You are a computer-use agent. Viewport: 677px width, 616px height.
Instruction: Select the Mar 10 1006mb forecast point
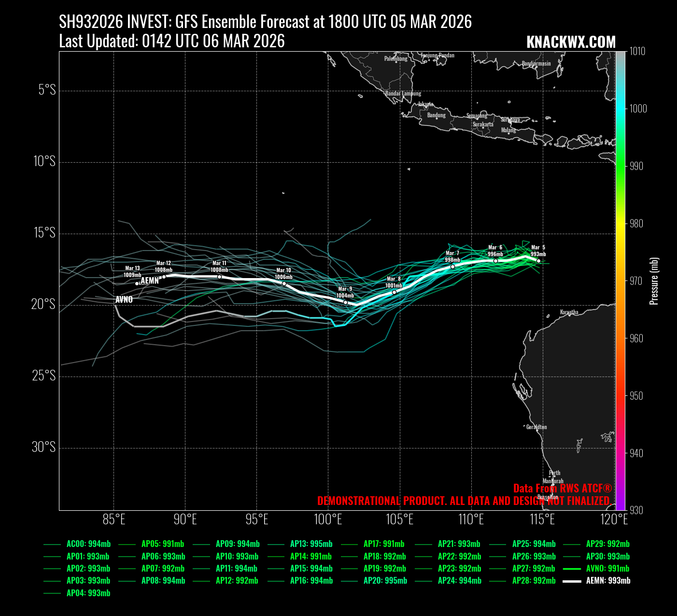click(284, 283)
